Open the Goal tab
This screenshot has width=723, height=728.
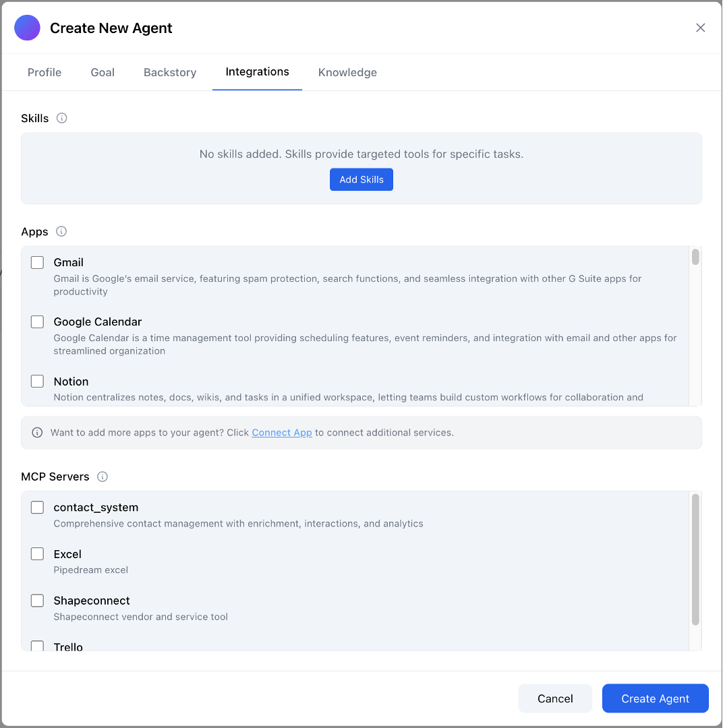tap(103, 72)
